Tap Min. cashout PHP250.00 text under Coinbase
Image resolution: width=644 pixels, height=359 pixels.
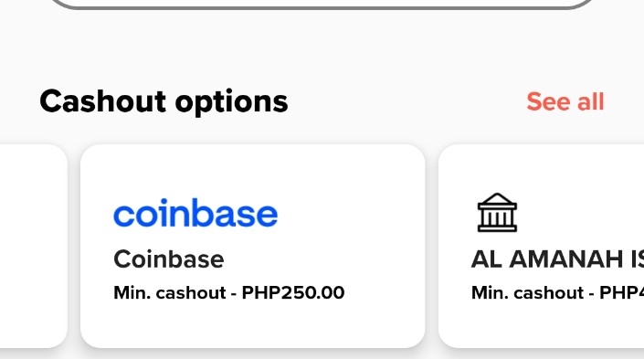228,293
